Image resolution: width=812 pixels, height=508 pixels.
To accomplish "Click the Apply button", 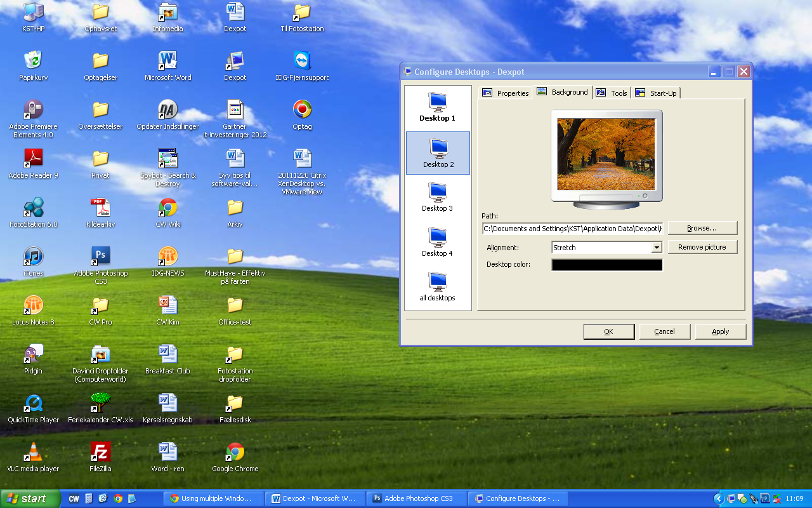I will pos(720,331).
